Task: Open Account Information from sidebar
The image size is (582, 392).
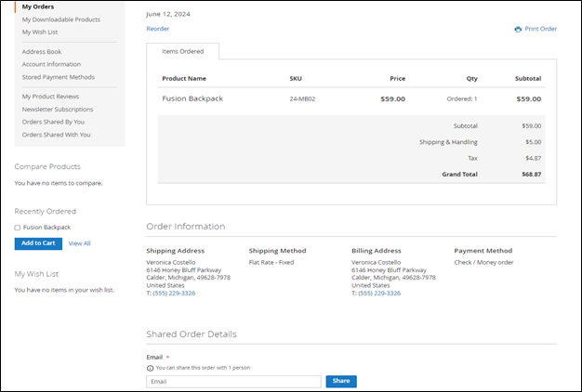Action: click(x=51, y=64)
